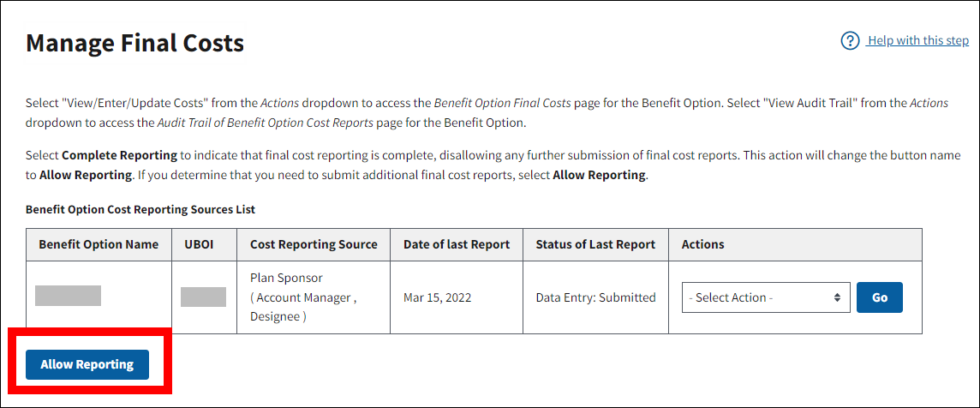Click the Benefit Option Cost Reporting Sources List title
980x408 pixels.
tap(140, 209)
